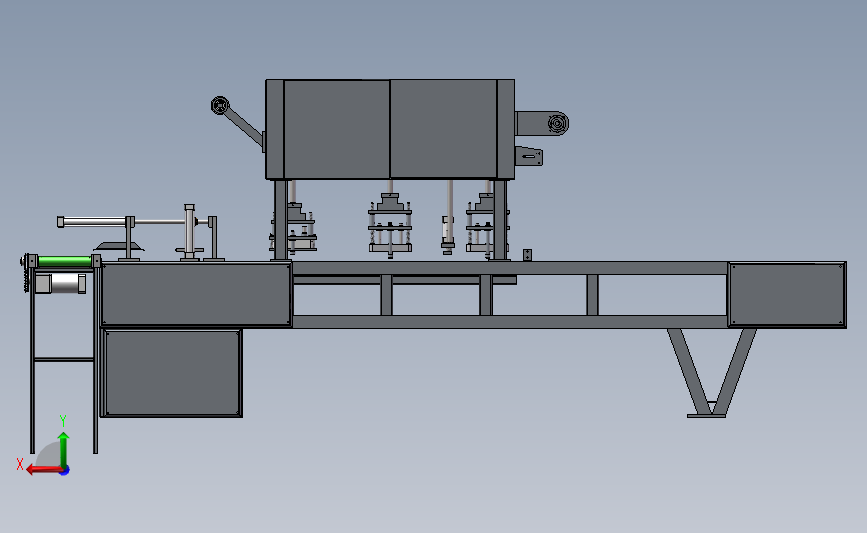Select the motor housing right of enclosure
Screen dimensions: 867x533
point(542,123)
